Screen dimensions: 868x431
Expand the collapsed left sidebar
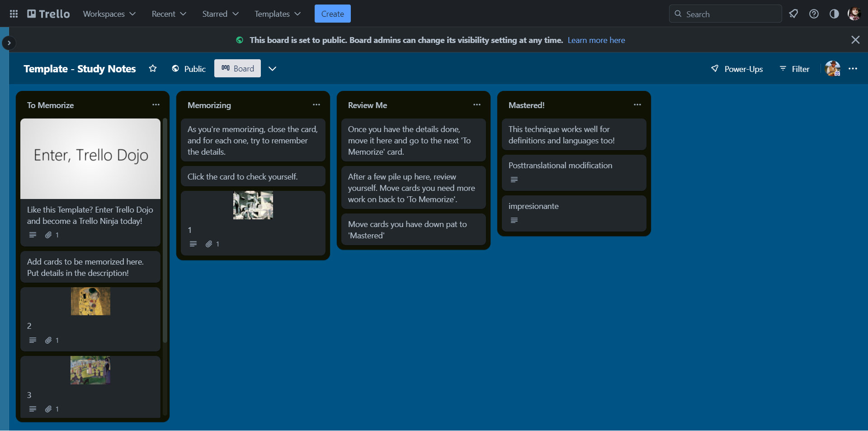point(9,43)
